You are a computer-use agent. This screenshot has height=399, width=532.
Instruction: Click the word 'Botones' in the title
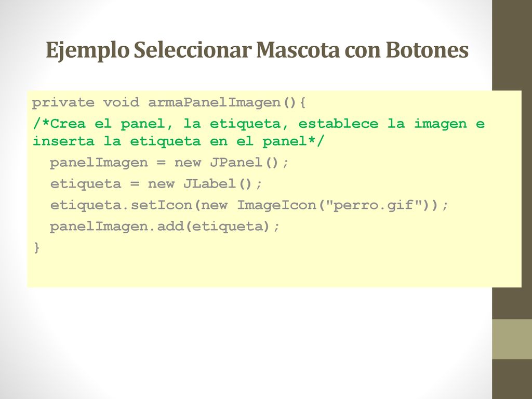[427, 49]
